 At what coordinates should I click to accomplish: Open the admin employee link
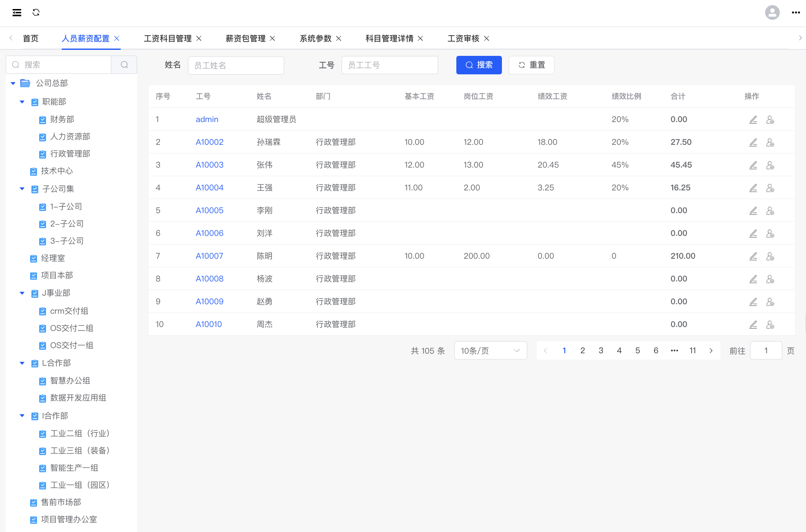(207, 119)
